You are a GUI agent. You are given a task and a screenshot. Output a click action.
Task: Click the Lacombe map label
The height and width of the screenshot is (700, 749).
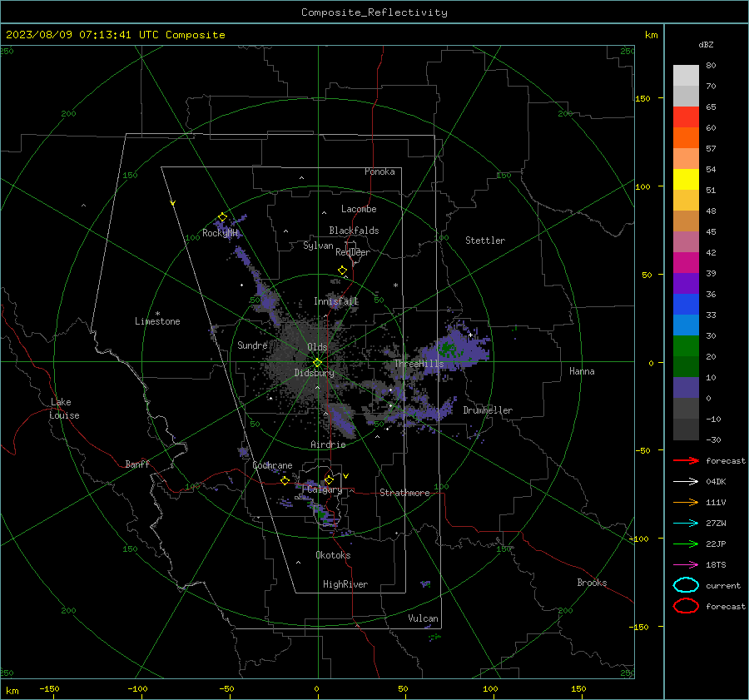[x=359, y=209]
